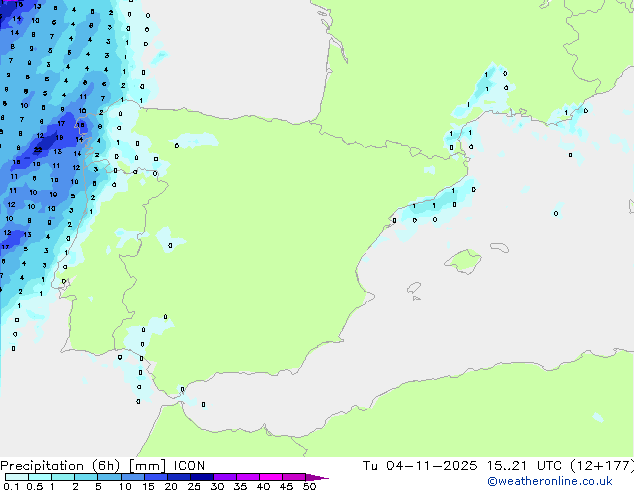
Task: Click the date "Tu 04-11-2025"
Action: click(420, 466)
